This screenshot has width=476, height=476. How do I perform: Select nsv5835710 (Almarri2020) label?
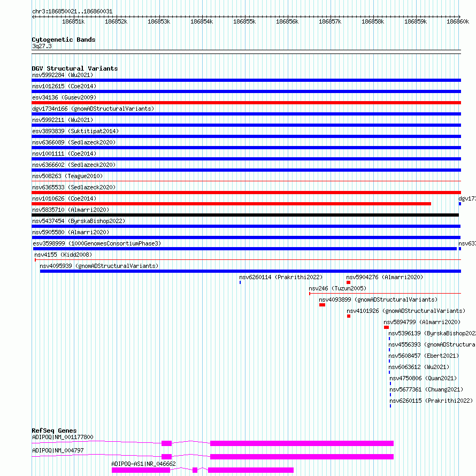pos(71,210)
